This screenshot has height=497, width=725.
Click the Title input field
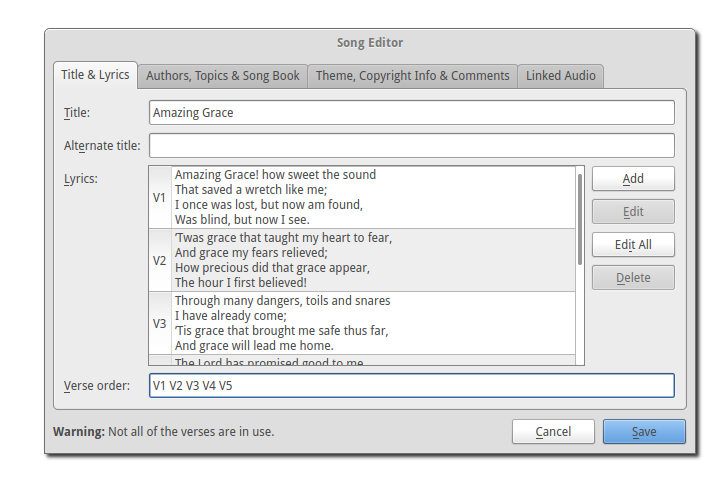(411, 113)
